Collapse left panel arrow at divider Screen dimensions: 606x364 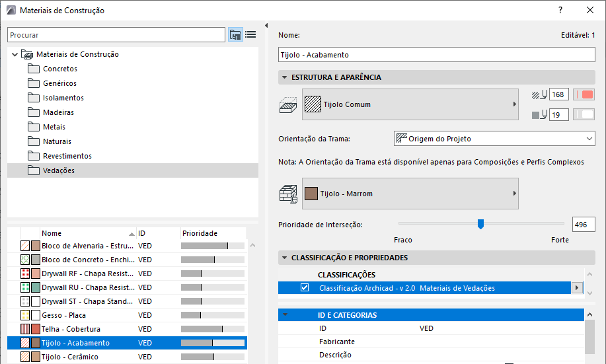266,26
